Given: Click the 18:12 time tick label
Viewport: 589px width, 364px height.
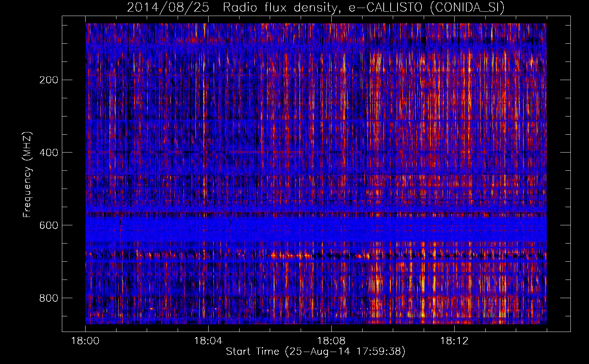Looking at the screenshot, I should click(454, 341).
